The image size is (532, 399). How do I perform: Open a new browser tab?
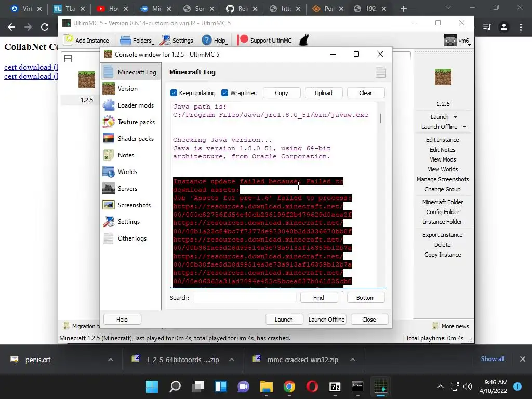click(403, 9)
